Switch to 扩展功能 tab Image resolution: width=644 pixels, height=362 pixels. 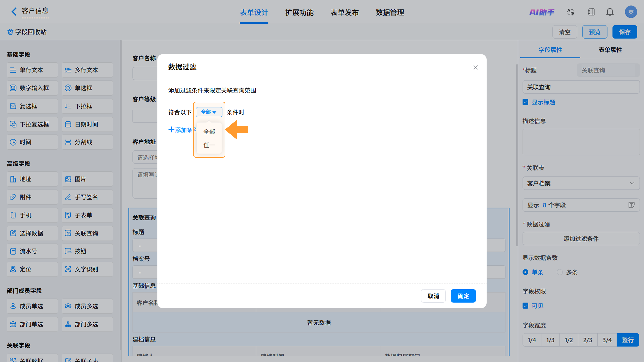point(299,13)
